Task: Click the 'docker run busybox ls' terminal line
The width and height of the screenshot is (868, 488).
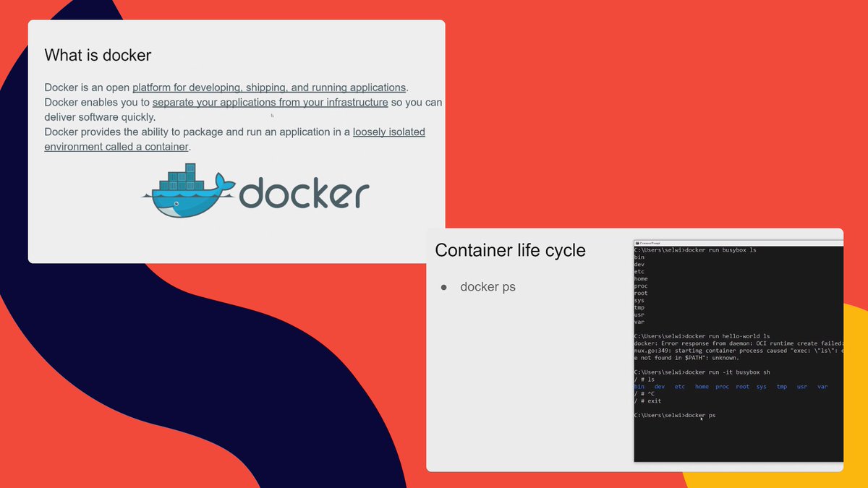Action: click(x=695, y=249)
